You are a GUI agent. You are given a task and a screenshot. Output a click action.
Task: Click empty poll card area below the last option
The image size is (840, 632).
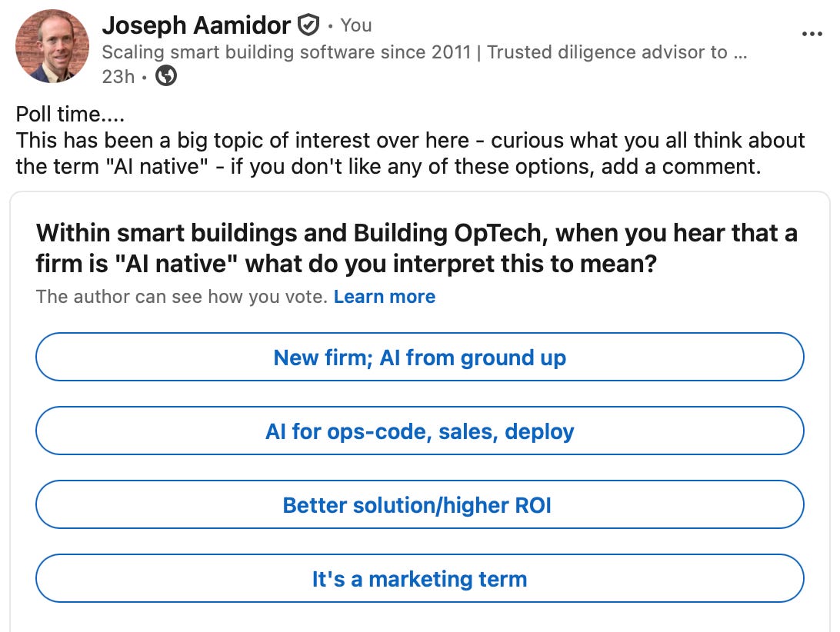pos(419,617)
